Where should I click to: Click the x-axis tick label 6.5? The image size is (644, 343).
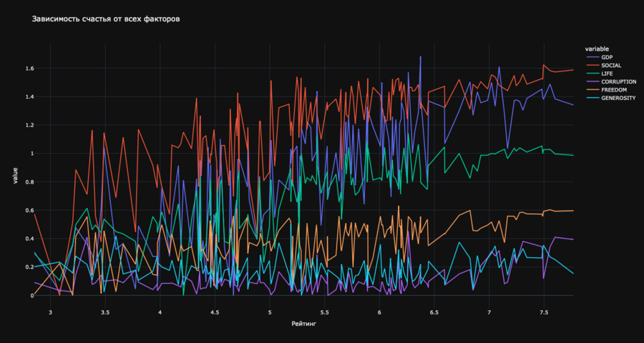(434, 313)
